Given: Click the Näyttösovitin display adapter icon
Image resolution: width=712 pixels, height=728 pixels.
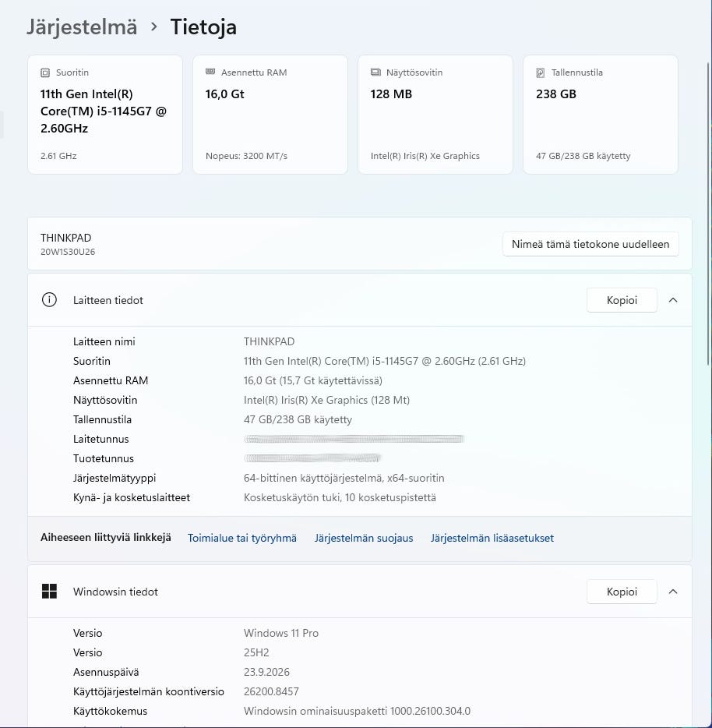Looking at the screenshot, I should coord(375,72).
